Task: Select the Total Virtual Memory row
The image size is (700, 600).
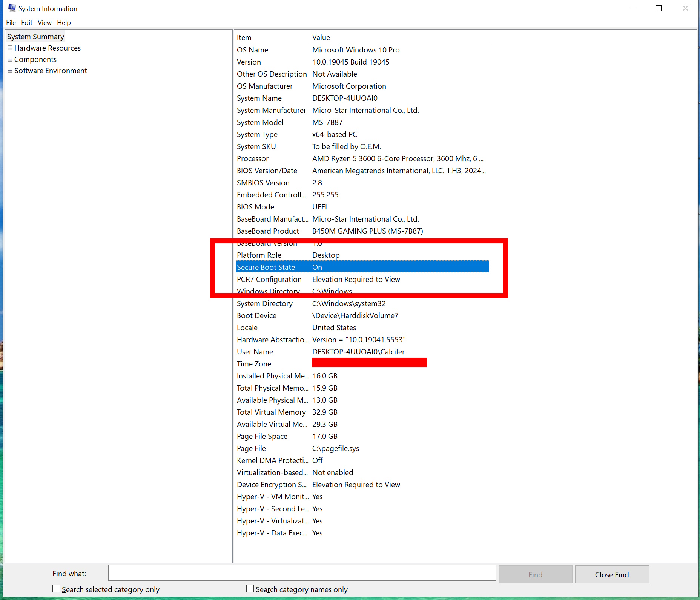Action: click(x=362, y=412)
